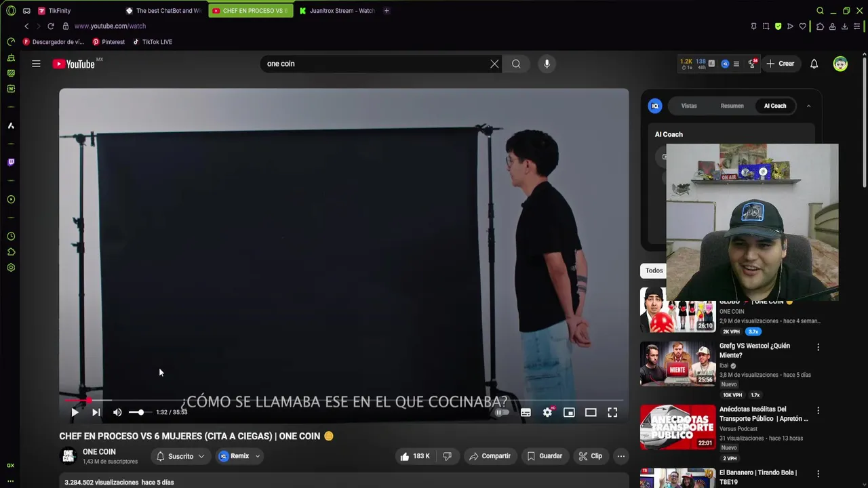Open Opera GX main menu logo
The width and height of the screenshot is (868, 488).
pyautogui.click(x=11, y=11)
